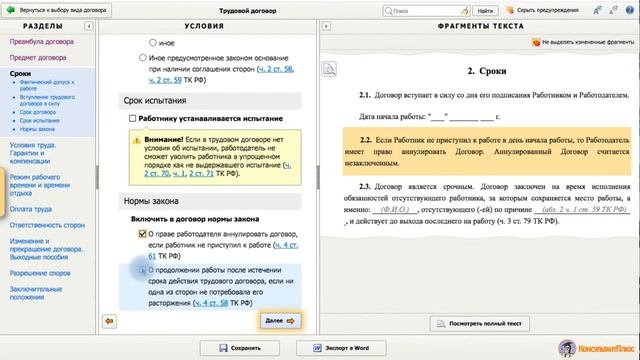This screenshot has height=360, width=640.
Task: Open 'Ответственность сторон' section
Action: tap(47, 225)
